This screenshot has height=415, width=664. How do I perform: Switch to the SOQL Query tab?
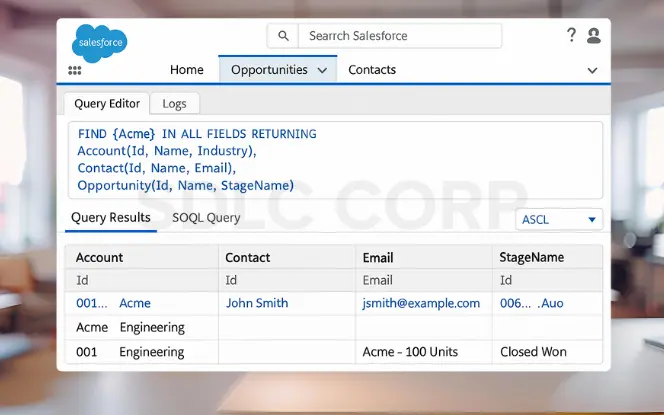pyautogui.click(x=206, y=218)
